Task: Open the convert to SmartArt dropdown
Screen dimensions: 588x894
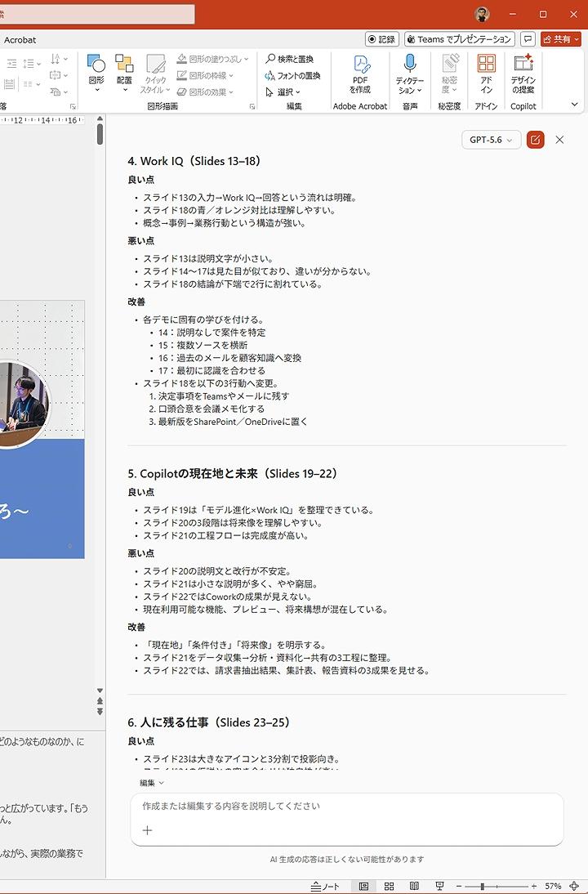Action: (59, 92)
